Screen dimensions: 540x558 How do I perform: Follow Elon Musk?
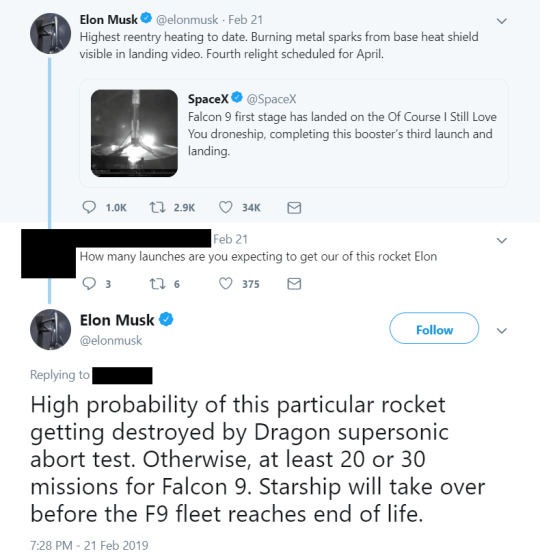434,328
